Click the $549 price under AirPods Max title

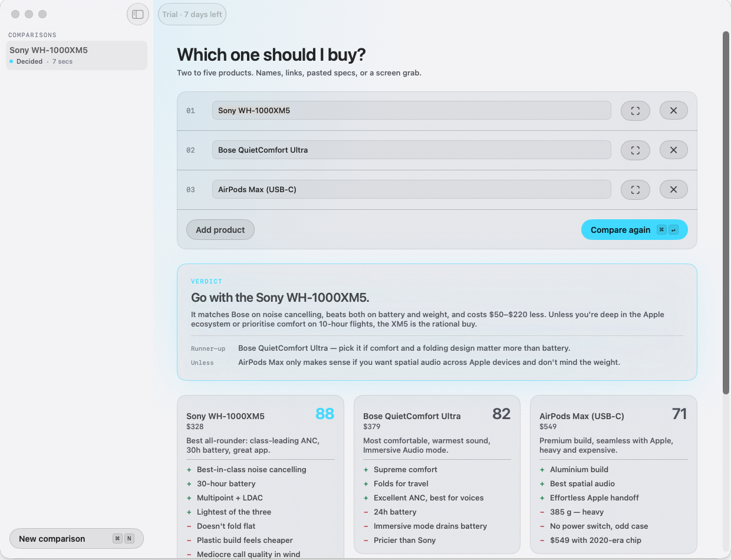pos(548,426)
